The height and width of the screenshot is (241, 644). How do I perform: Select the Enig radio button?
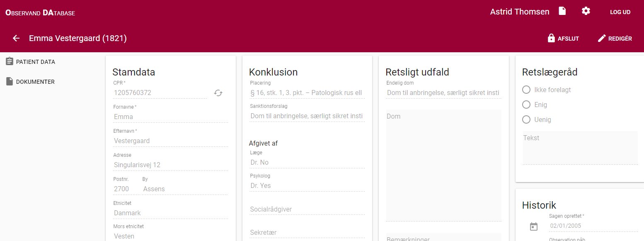coord(526,105)
